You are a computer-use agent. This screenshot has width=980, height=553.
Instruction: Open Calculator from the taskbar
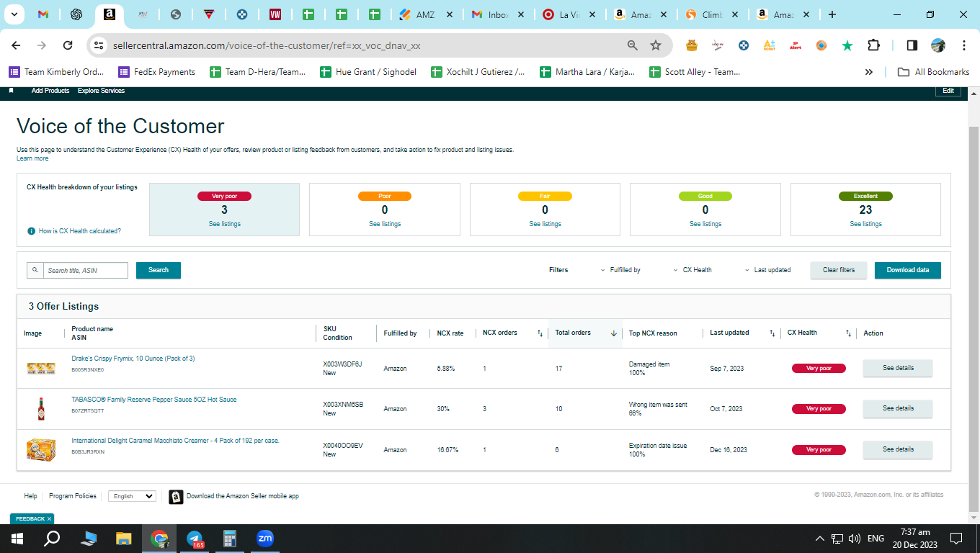pos(230,539)
